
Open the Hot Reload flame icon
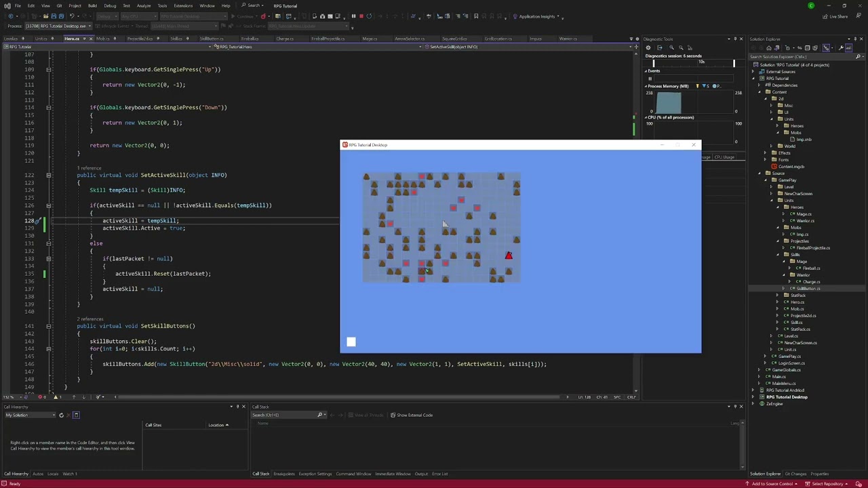coord(264,16)
